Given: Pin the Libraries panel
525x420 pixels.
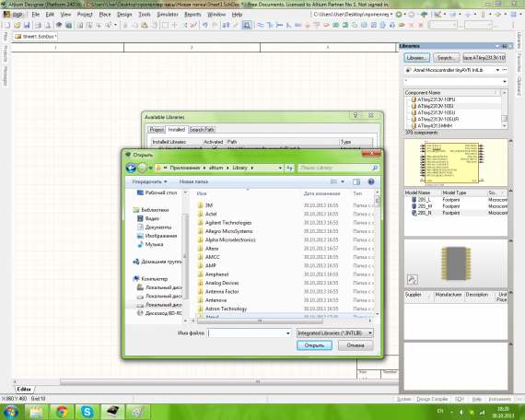Looking at the screenshot, I should pyautogui.click(x=504, y=46).
